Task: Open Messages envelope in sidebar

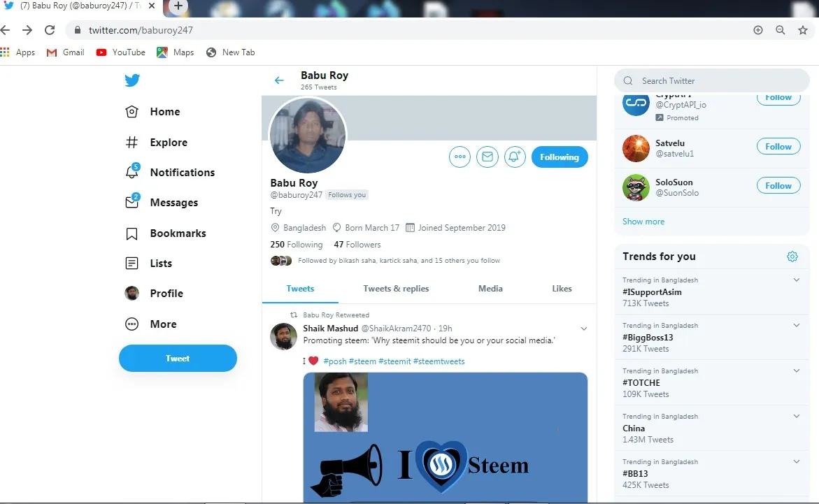Action: click(162, 202)
